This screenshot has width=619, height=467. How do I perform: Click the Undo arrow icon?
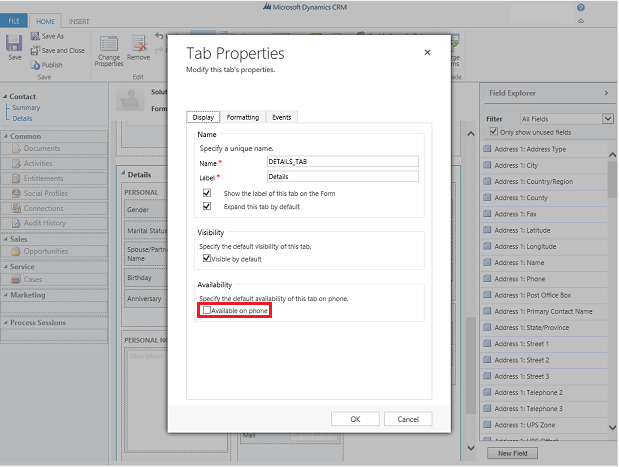coord(159,36)
